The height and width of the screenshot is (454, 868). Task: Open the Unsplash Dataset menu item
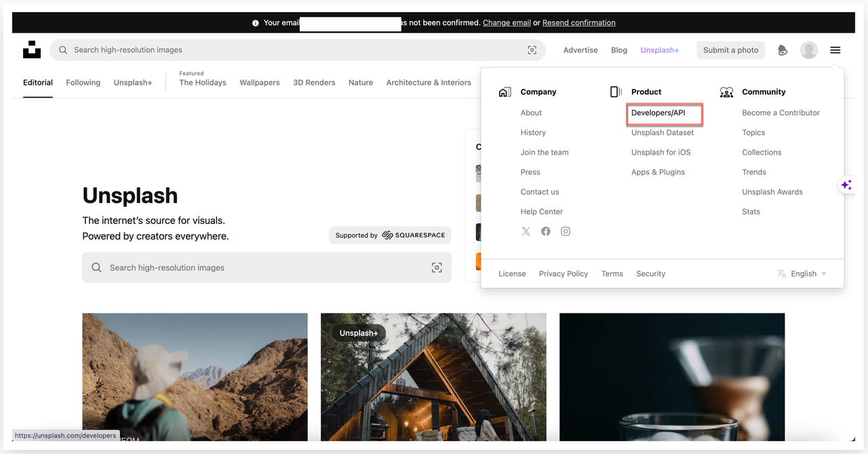[x=663, y=132]
